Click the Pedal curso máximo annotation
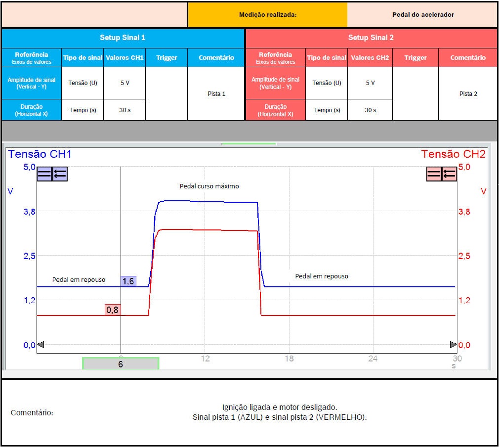 point(209,186)
